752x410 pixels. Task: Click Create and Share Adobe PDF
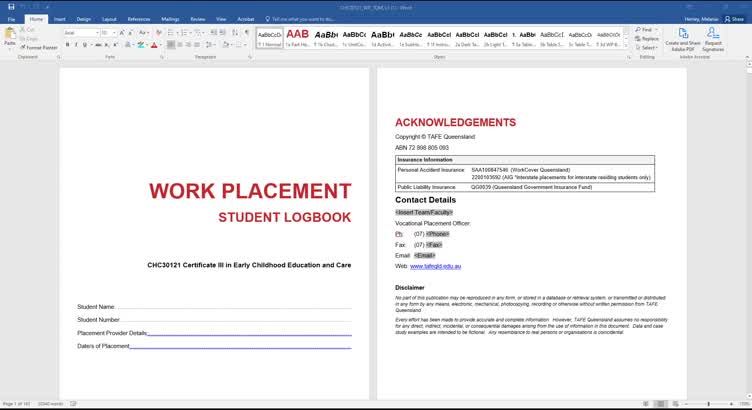(683, 38)
